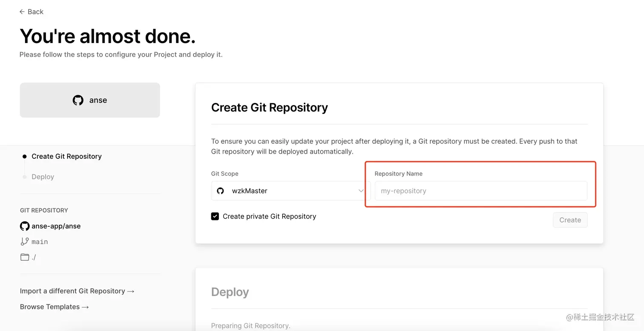Click the main branch name

tap(40, 242)
